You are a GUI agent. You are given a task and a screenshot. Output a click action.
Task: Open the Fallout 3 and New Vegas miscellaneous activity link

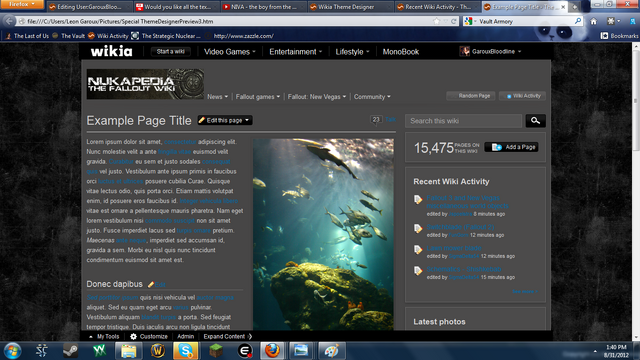tap(467, 202)
